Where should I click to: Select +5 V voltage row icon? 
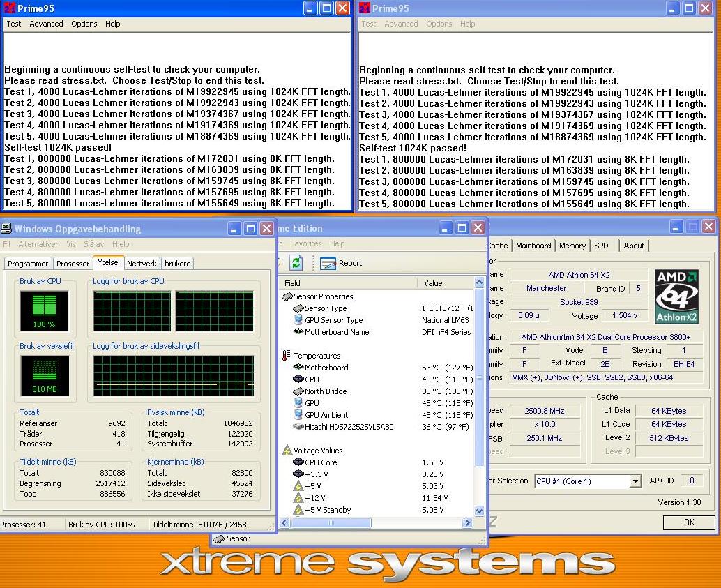(298, 486)
